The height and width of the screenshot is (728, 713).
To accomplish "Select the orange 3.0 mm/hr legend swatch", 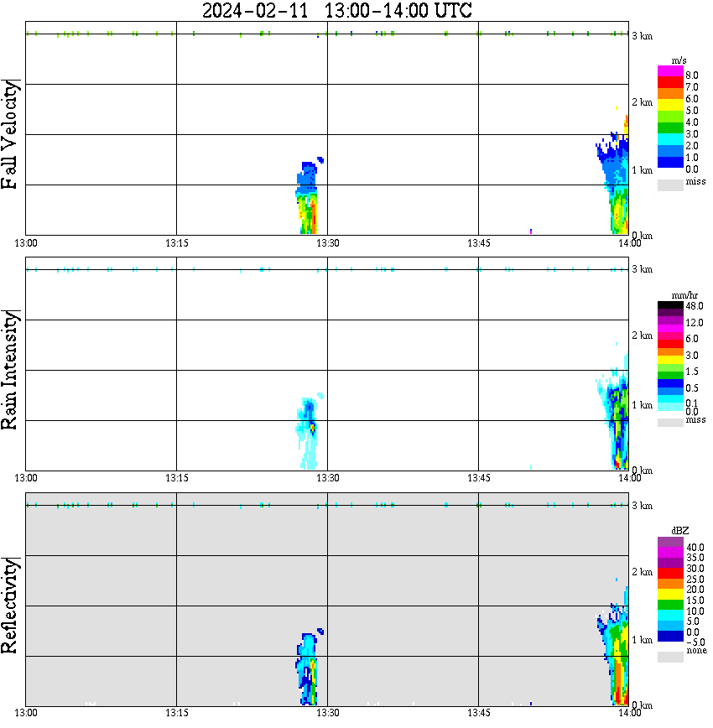I will tap(670, 351).
